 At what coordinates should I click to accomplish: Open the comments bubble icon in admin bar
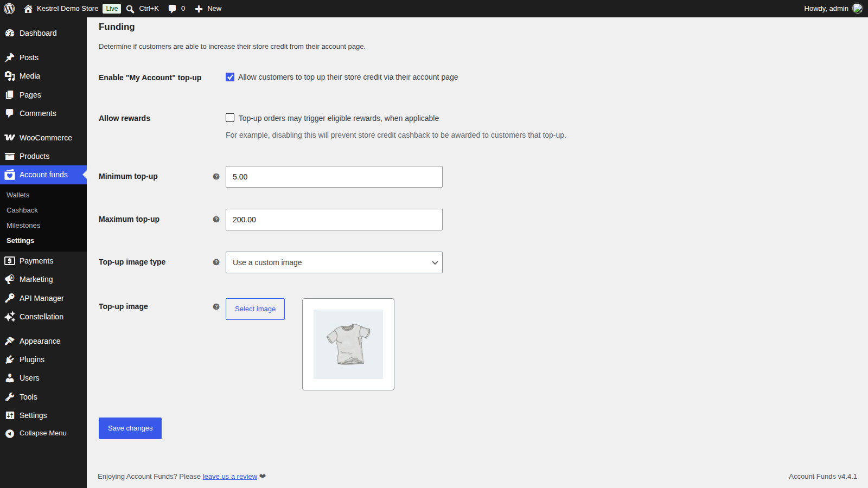[173, 9]
